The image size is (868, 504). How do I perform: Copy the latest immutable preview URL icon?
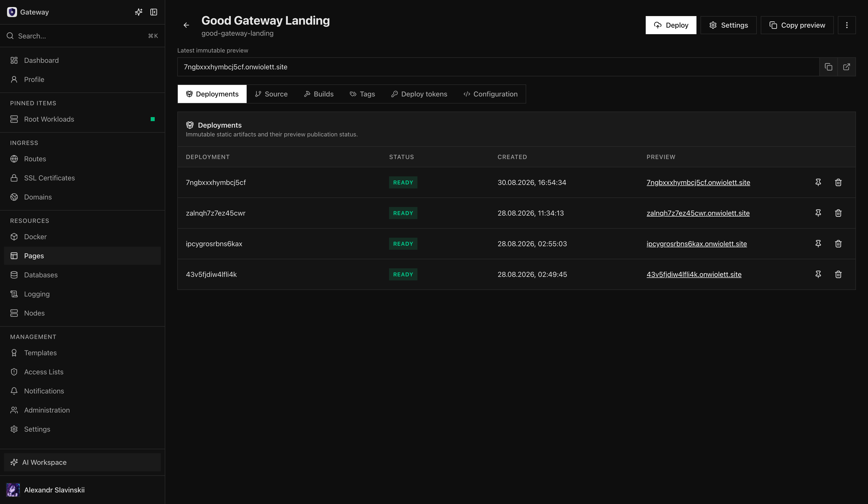pyautogui.click(x=828, y=67)
